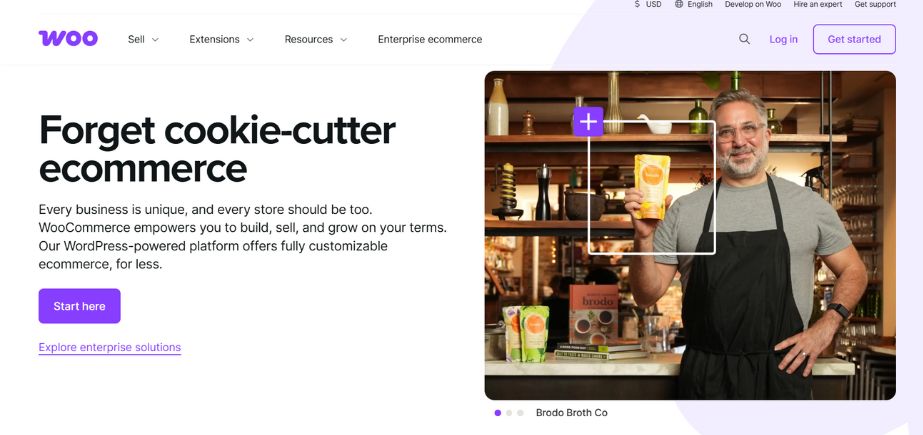Viewport: 923px width, 435px height.
Task: Open Develop on Woo link
Action: [753, 4]
